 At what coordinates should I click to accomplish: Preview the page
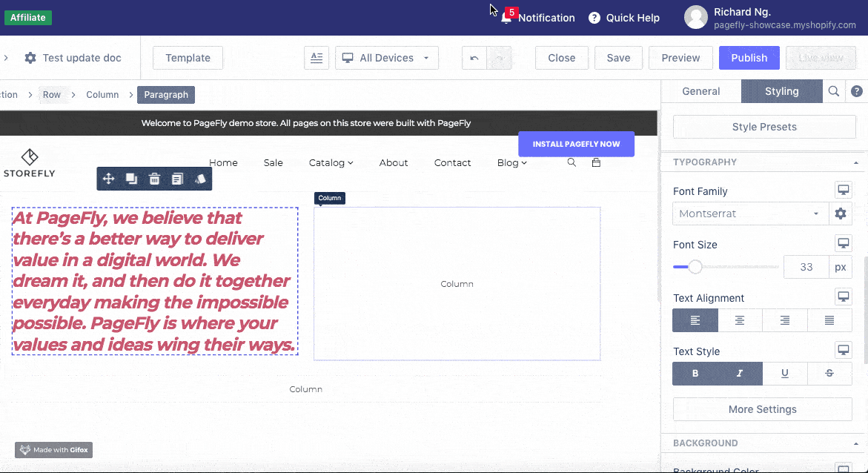(680, 58)
